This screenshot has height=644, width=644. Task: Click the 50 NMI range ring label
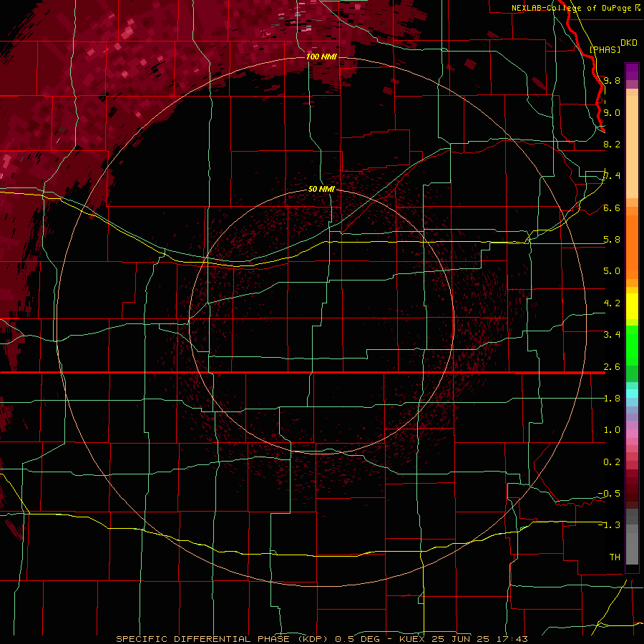pyautogui.click(x=321, y=189)
